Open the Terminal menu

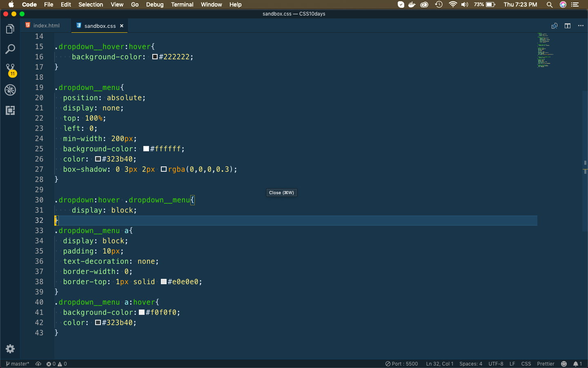182,4
